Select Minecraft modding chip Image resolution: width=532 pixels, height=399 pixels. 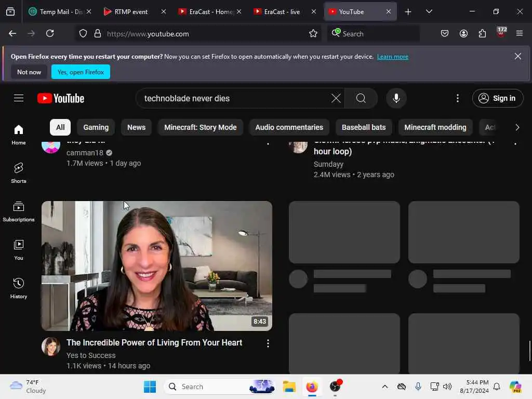coord(435,128)
